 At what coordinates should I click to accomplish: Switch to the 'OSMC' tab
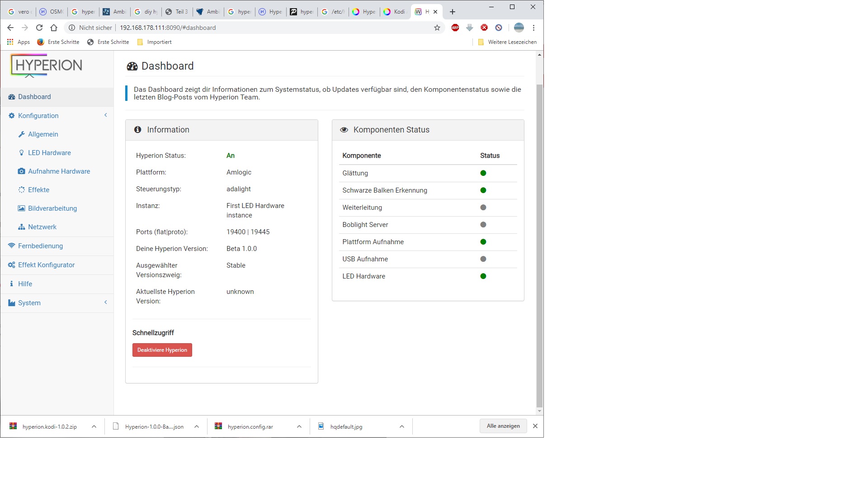[51, 12]
